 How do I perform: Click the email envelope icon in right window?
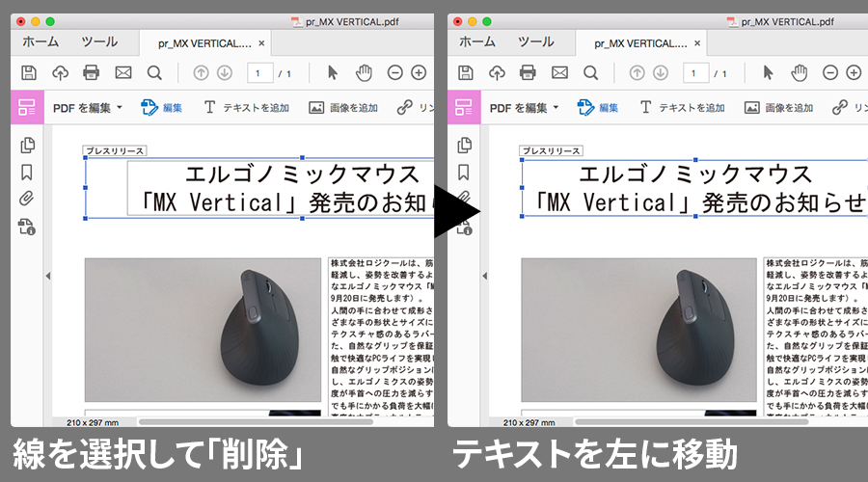click(x=559, y=72)
